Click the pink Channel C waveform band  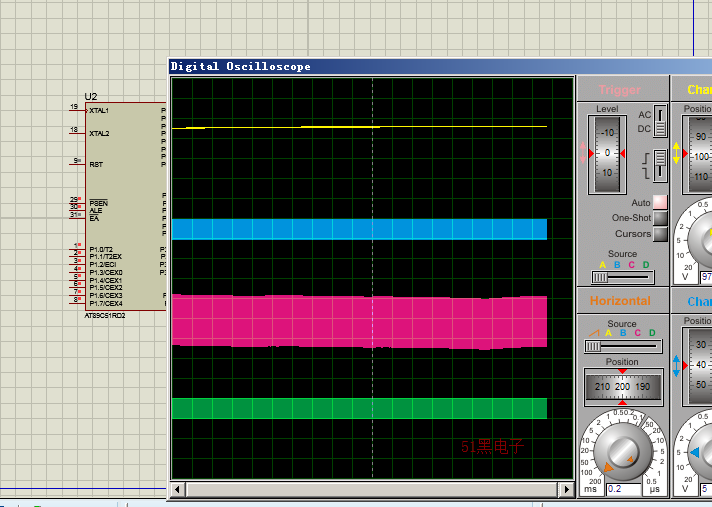359,321
